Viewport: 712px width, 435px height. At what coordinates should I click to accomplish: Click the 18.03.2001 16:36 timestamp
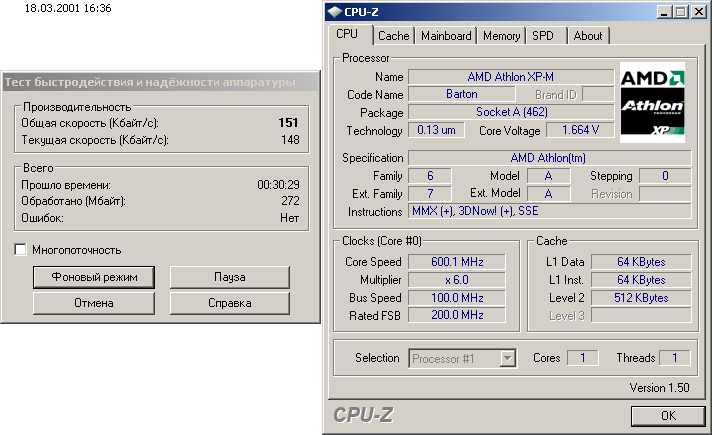[68, 8]
